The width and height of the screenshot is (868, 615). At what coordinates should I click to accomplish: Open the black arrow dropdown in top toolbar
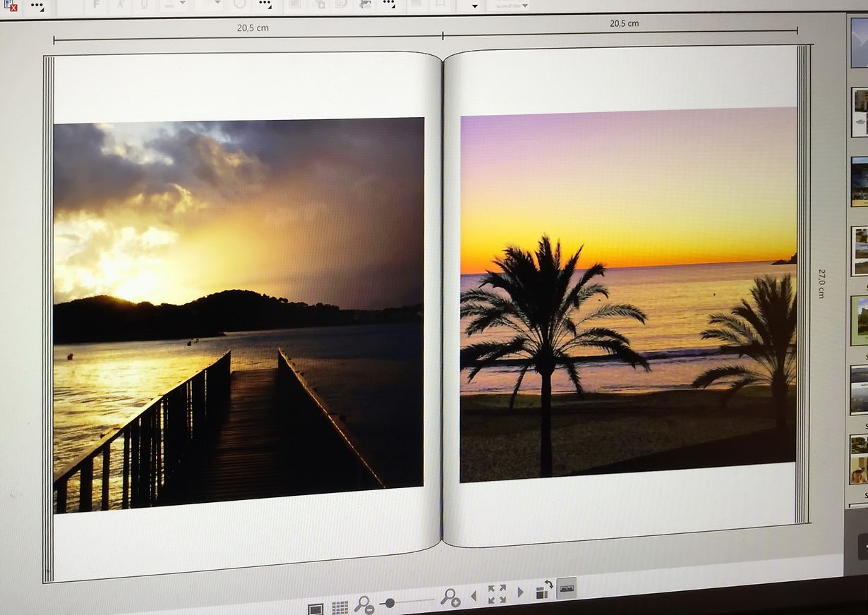474,6
